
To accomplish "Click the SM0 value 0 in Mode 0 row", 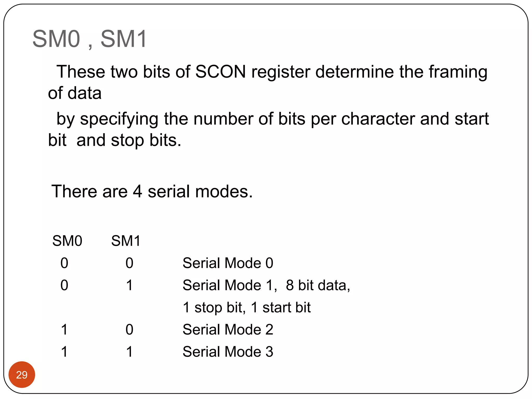I will (x=64, y=263).
